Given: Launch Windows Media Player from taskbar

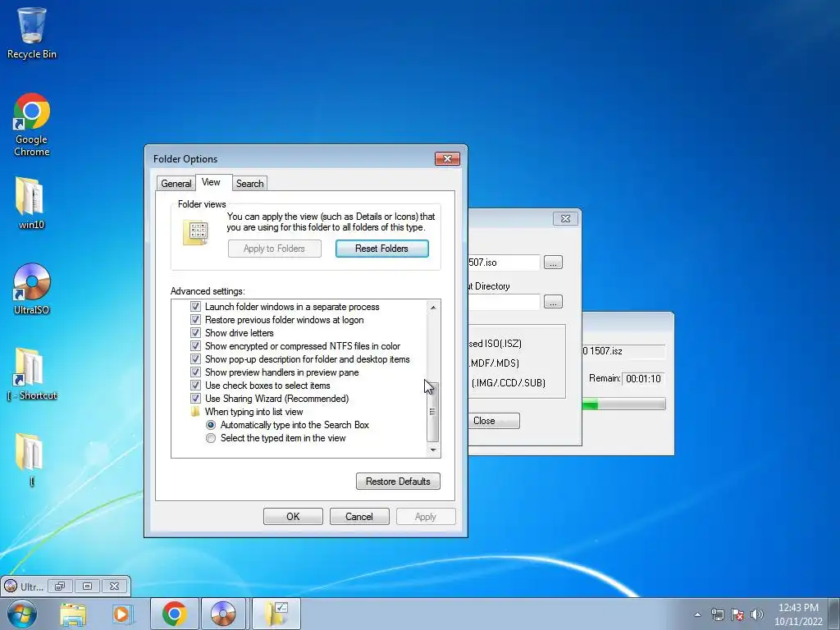Looking at the screenshot, I should 122,614.
